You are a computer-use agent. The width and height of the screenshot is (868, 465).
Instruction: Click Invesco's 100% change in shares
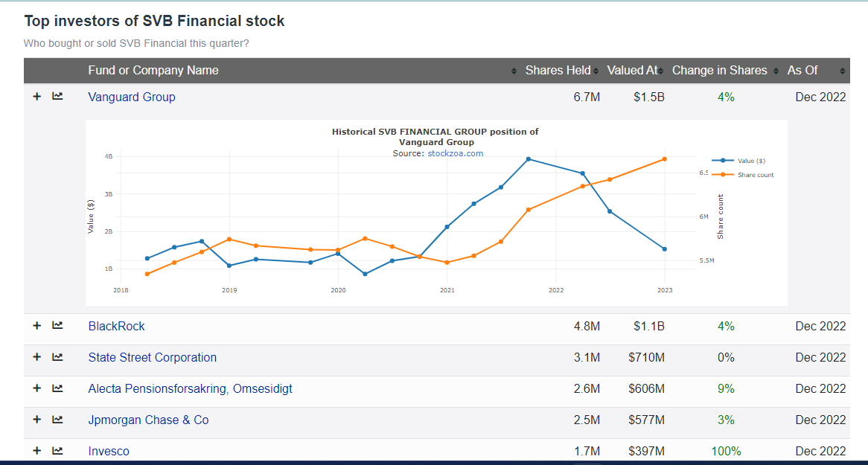(726, 451)
